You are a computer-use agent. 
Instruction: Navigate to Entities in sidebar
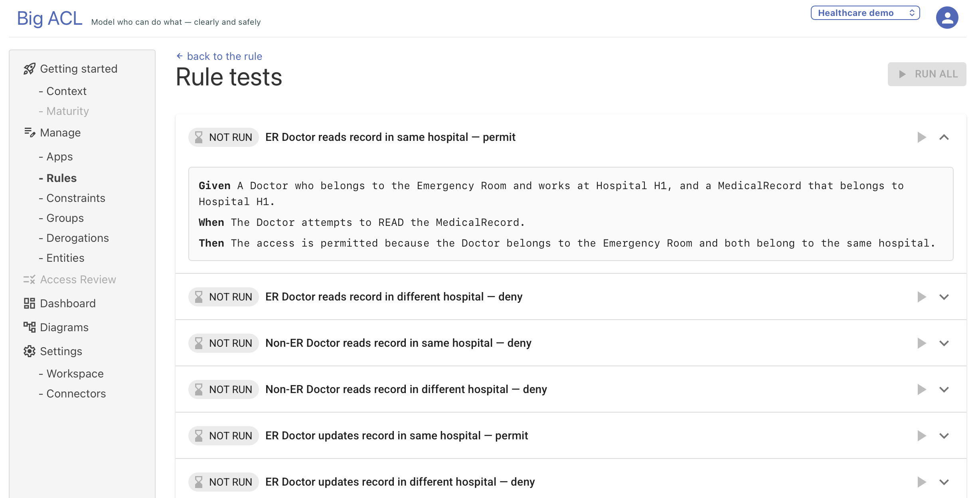click(x=65, y=258)
